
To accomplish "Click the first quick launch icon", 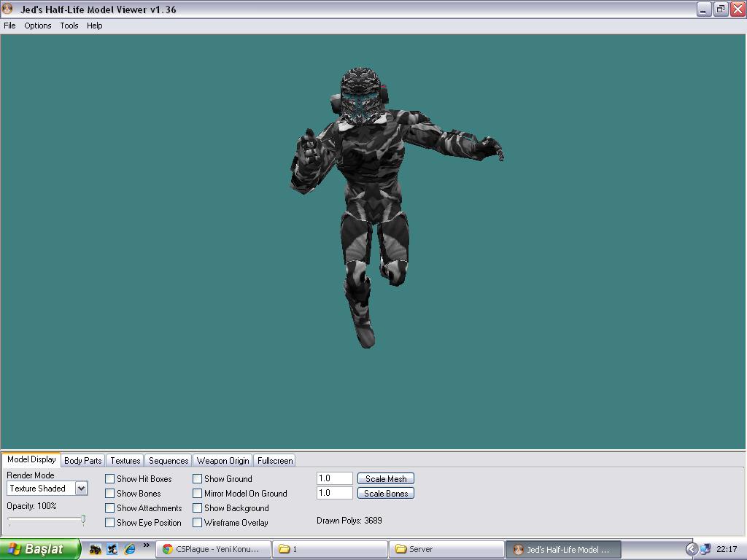I will (95, 549).
